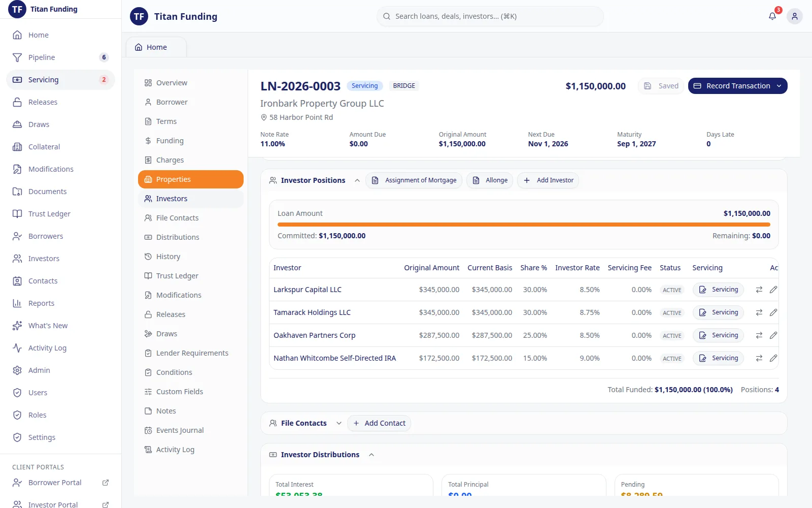Select Distributions in the loan menu
Image resolution: width=812 pixels, height=508 pixels.
tap(191, 237)
